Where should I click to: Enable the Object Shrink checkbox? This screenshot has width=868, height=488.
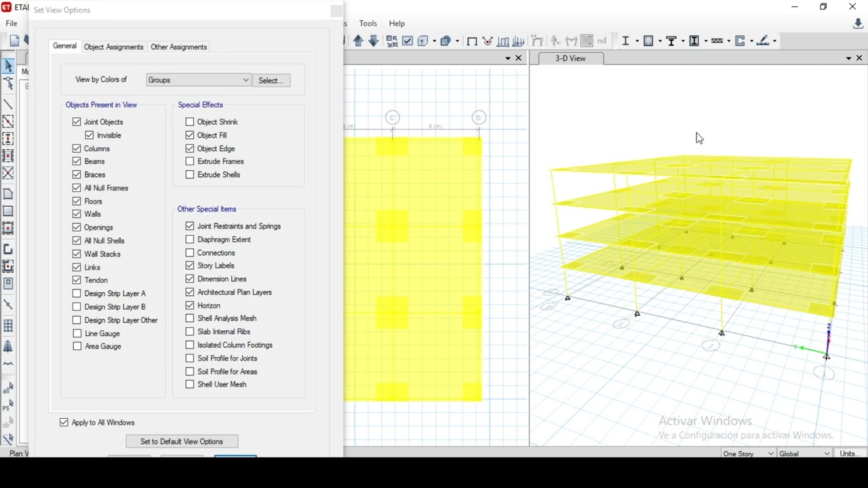coord(190,122)
